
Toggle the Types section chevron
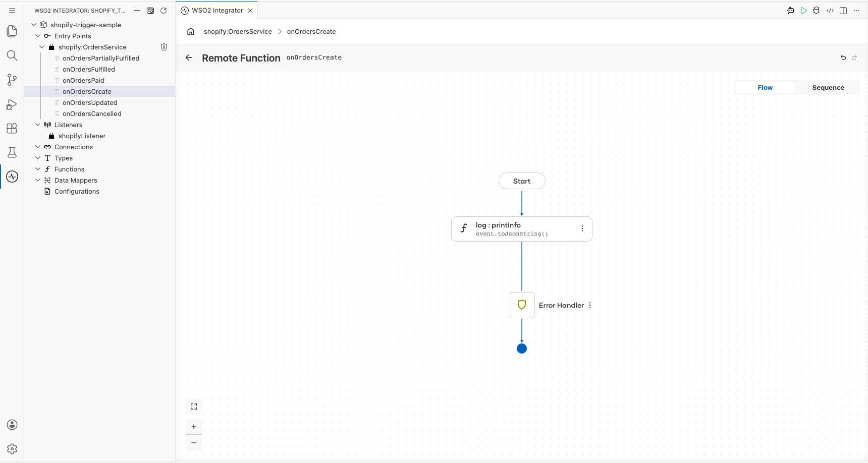(38, 158)
